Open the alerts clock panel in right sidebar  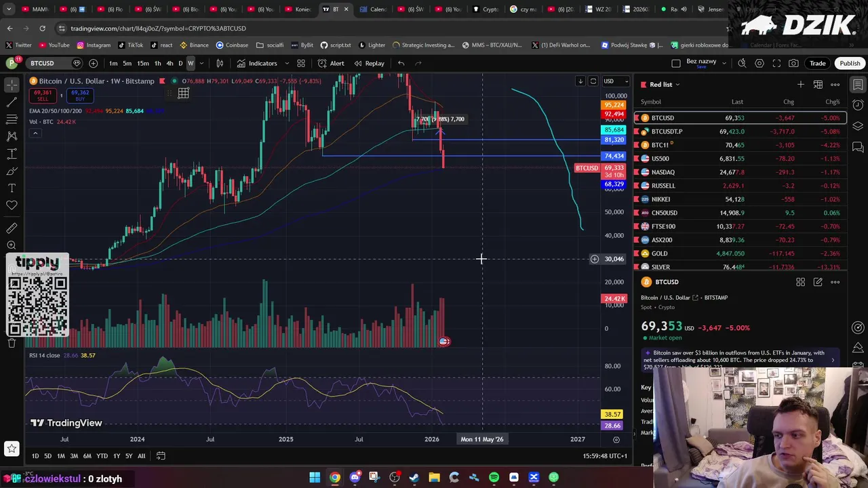[858, 105]
